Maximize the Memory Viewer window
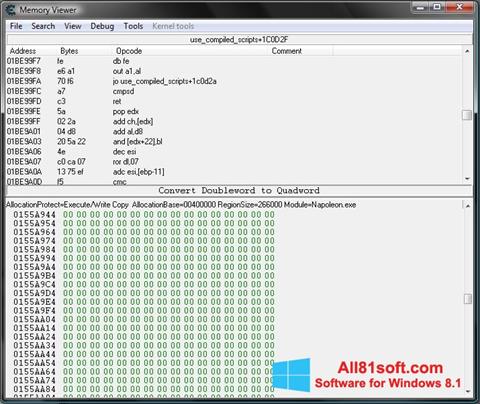The width and height of the screenshot is (480, 404). (437, 7)
